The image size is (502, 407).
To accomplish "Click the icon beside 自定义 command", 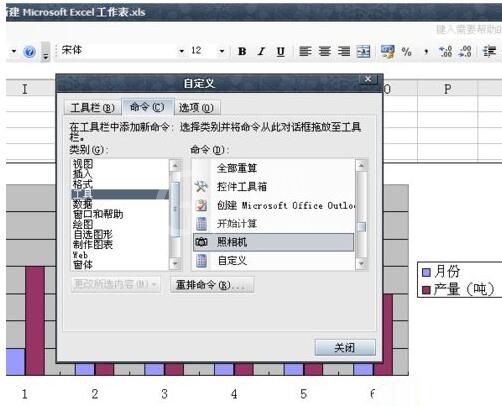I will click(201, 261).
